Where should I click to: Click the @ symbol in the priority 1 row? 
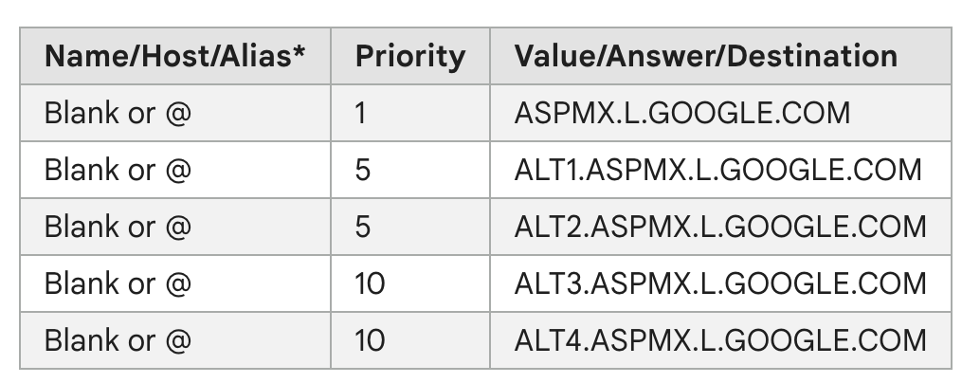pyautogui.click(x=177, y=114)
